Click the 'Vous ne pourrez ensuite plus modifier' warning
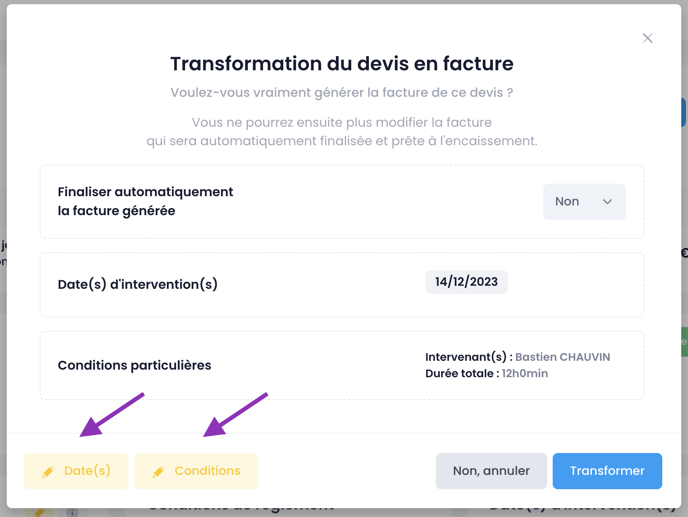 pos(342,132)
